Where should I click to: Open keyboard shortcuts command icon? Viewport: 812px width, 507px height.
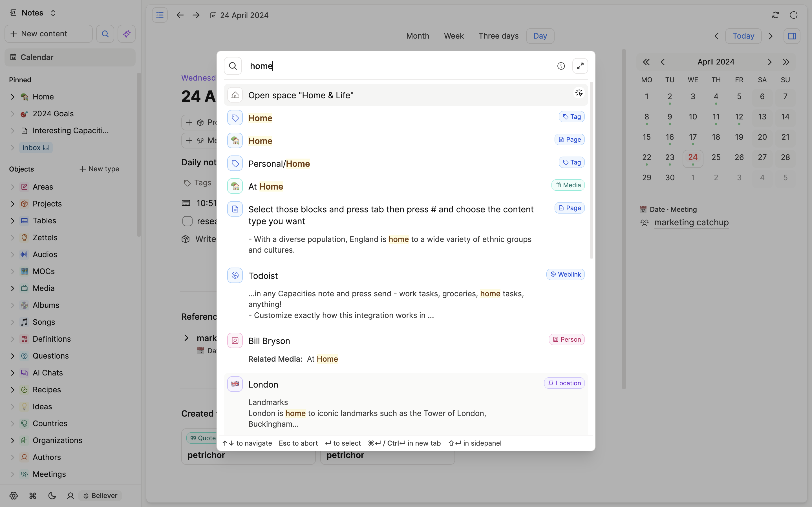point(32,496)
